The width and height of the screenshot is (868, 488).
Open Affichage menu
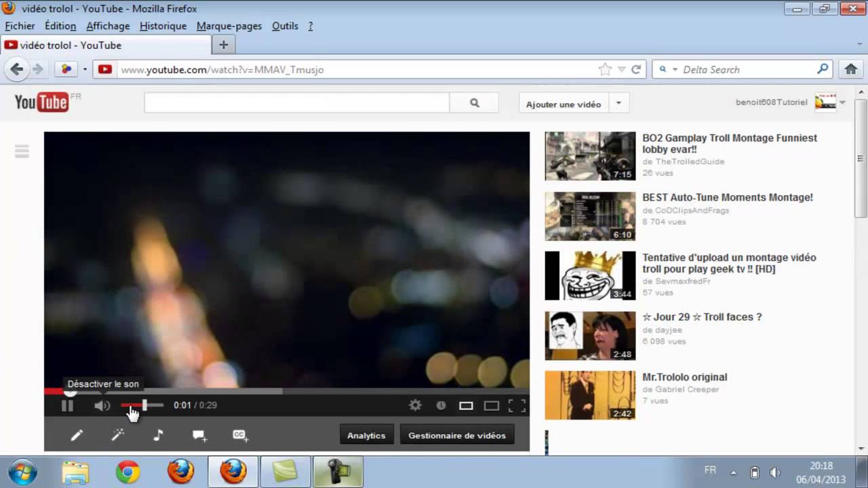[x=108, y=26]
